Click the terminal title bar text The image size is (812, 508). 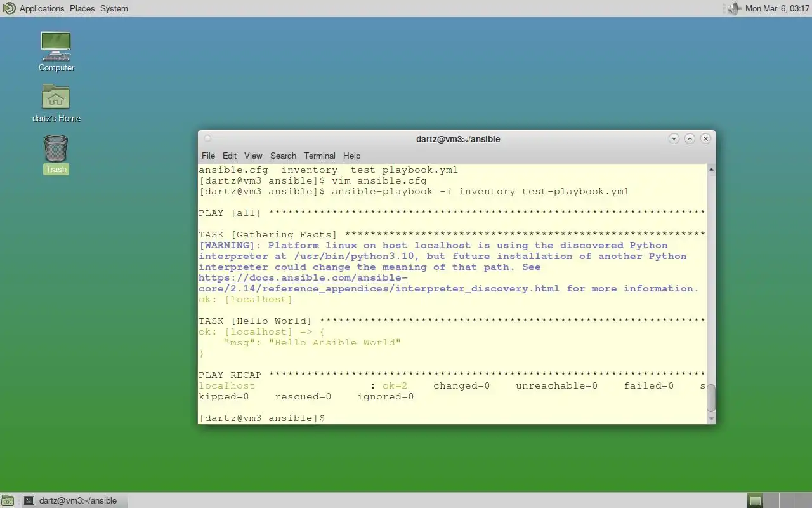pos(458,139)
